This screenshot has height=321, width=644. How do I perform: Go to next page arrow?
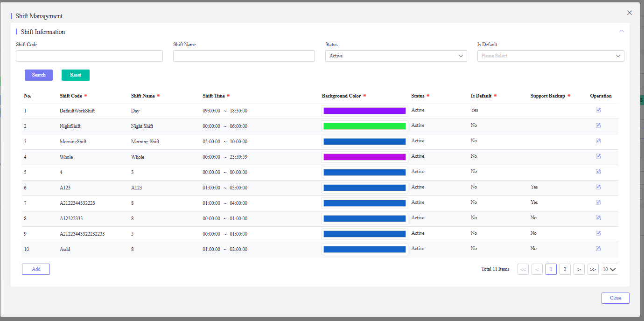click(579, 269)
